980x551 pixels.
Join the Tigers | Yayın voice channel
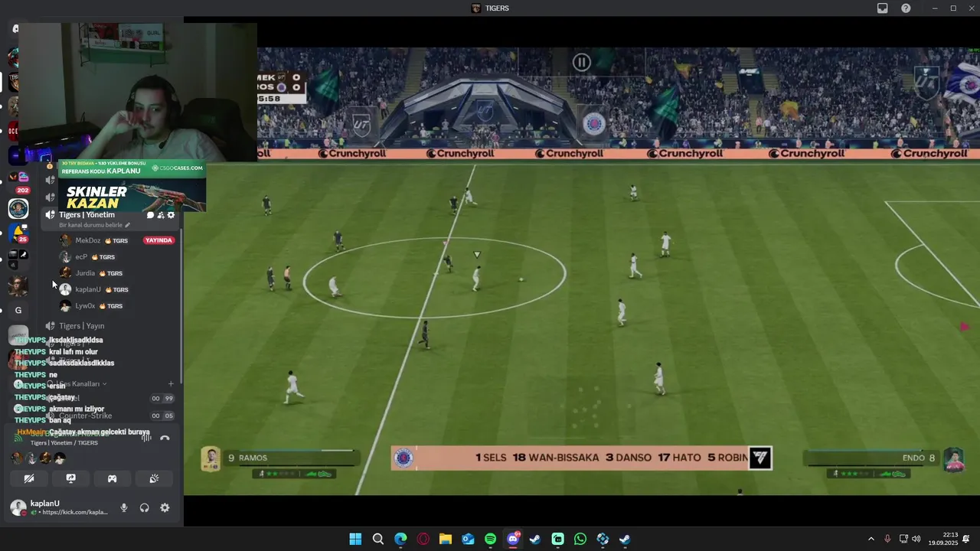[x=81, y=326]
